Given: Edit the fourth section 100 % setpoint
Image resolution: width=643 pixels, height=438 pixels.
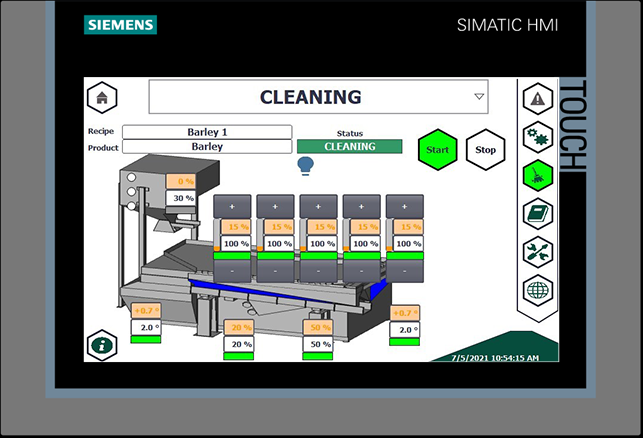Looking at the screenshot, I should pos(365,244).
